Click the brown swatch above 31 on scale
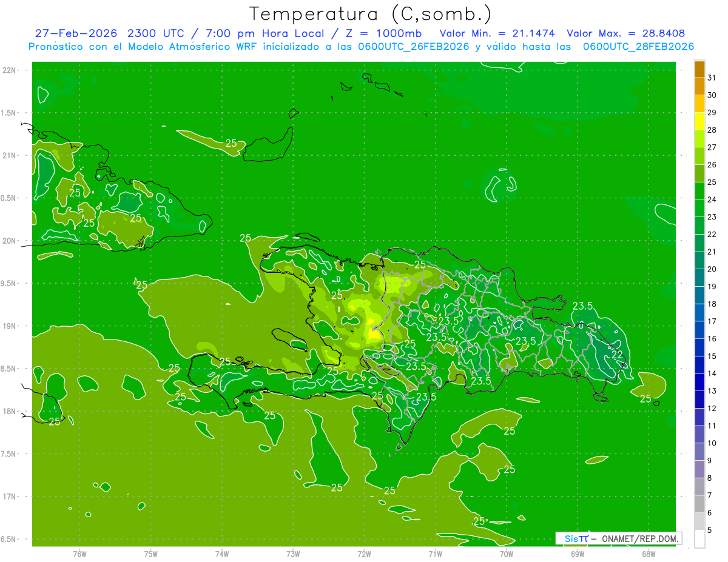This screenshot has height=562, width=728. point(699,69)
